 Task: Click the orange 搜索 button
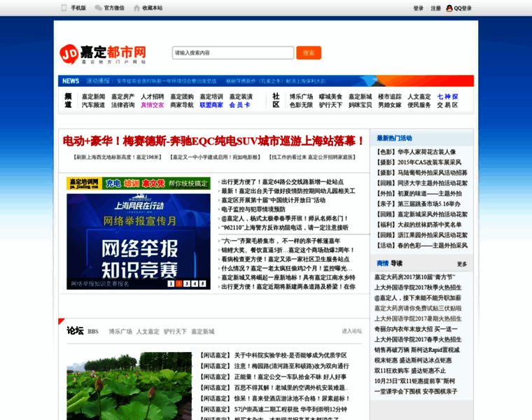point(309,53)
